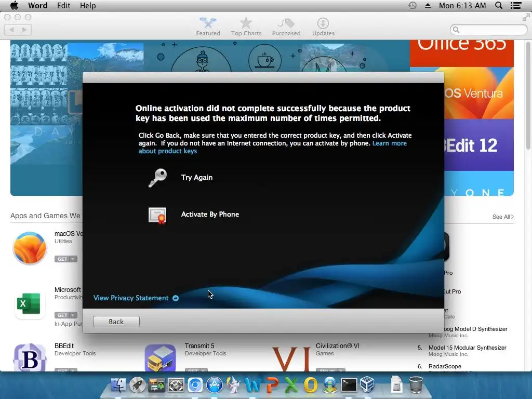Click the Civilization VI app icon
The image size is (532, 399).
click(291, 358)
